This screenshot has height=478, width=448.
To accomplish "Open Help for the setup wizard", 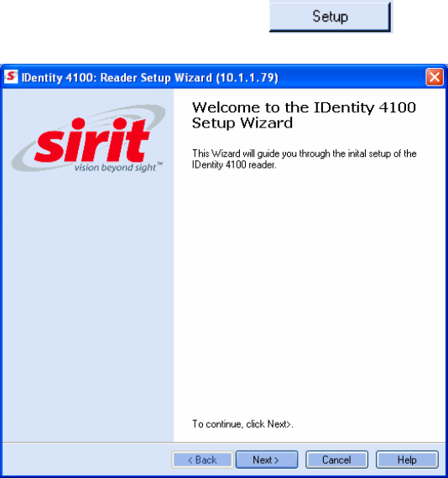I will coord(407,460).
